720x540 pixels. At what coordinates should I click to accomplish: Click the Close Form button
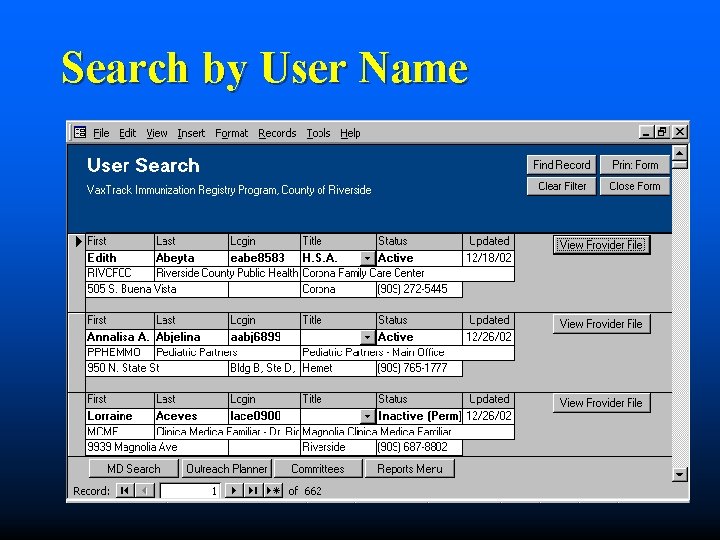pyautogui.click(x=635, y=186)
